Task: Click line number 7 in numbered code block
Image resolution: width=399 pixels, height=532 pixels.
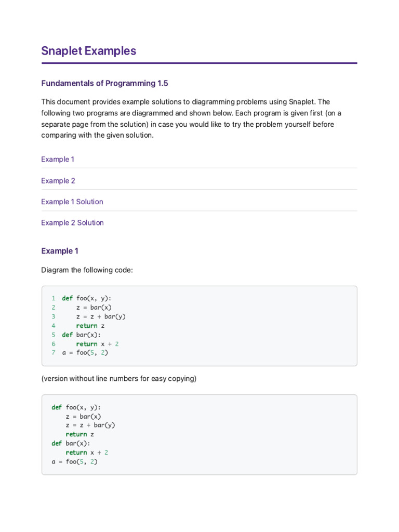Action: point(54,353)
